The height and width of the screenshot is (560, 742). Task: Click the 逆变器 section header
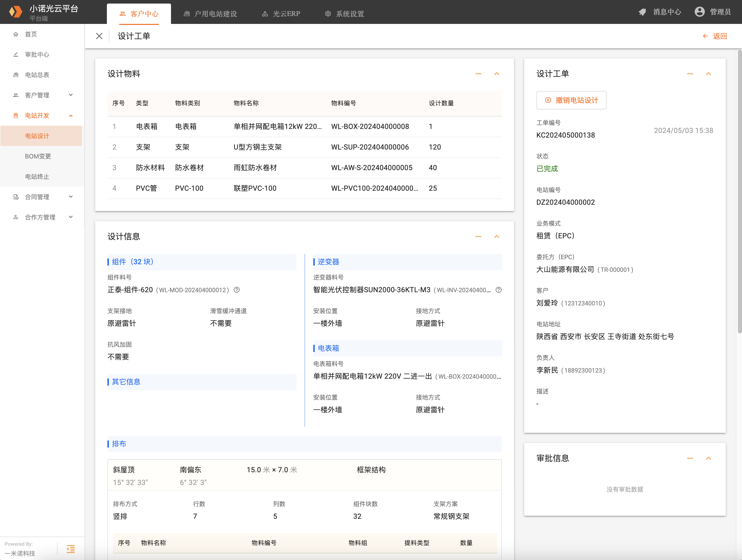pyautogui.click(x=408, y=261)
